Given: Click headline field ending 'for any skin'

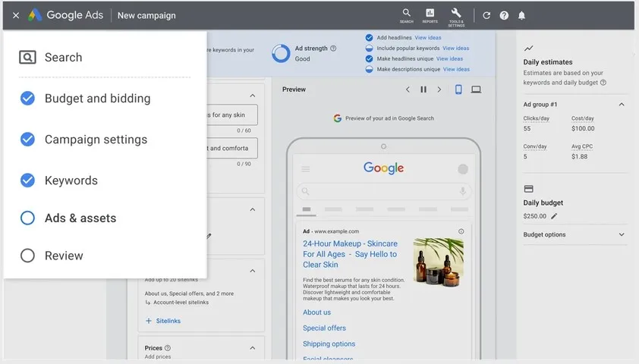Looking at the screenshot, I should click(x=232, y=115).
